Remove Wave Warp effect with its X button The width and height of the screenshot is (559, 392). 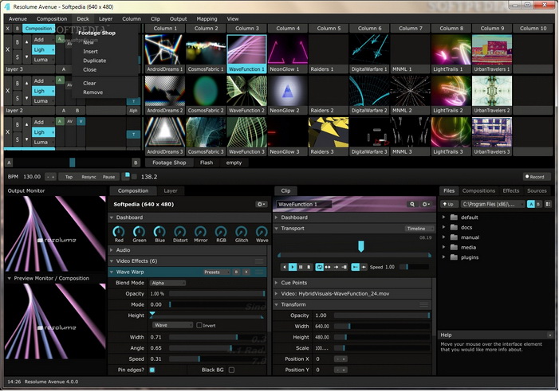(x=246, y=272)
